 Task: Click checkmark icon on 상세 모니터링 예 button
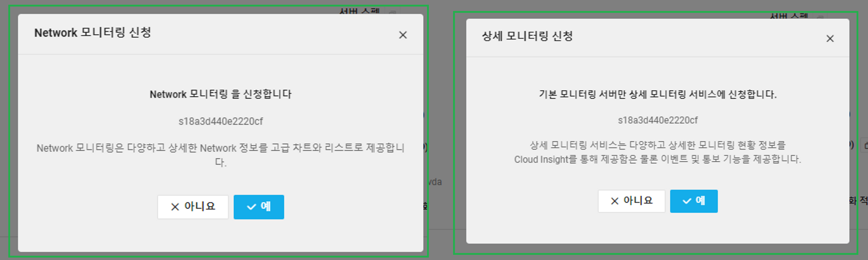687,201
